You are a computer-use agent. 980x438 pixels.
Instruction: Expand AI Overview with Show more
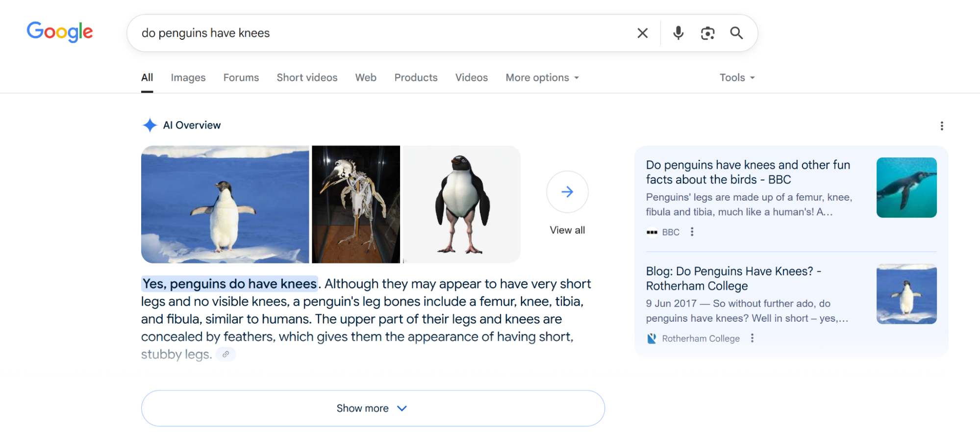pos(373,408)
